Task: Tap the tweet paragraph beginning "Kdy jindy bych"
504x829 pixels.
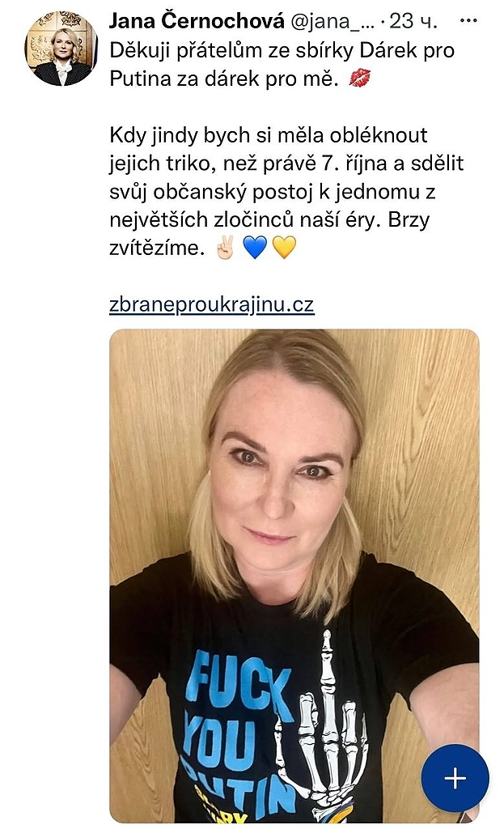Action: coord(286,191)
